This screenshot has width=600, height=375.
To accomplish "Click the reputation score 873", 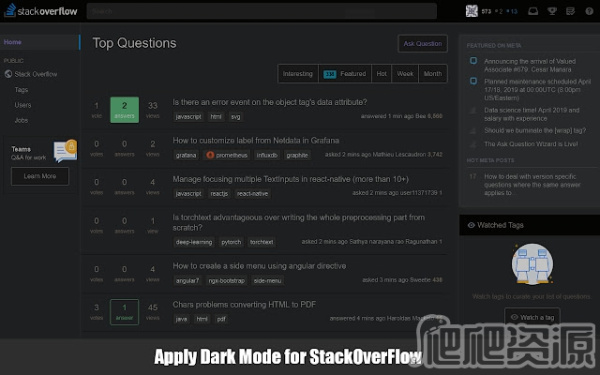I will 486,11.
